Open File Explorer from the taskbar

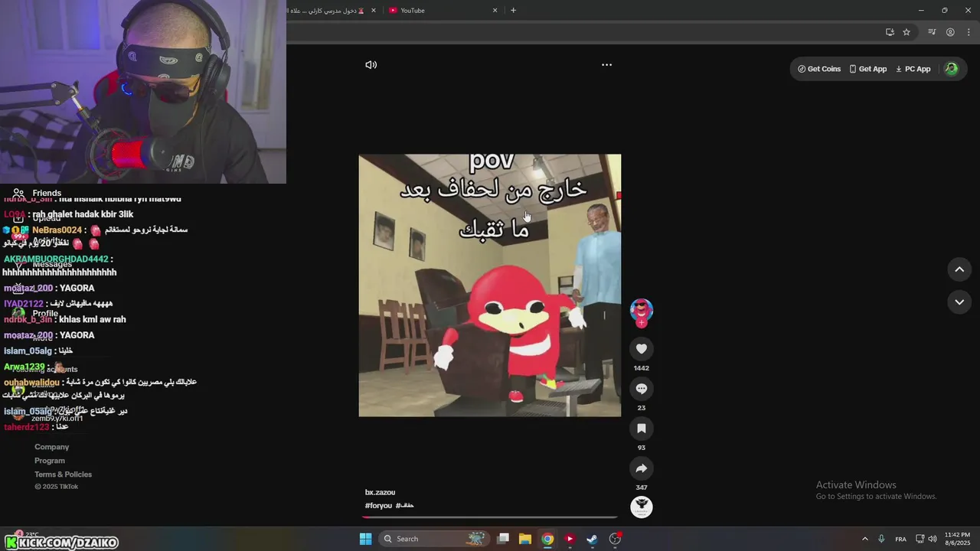point(525,539)
